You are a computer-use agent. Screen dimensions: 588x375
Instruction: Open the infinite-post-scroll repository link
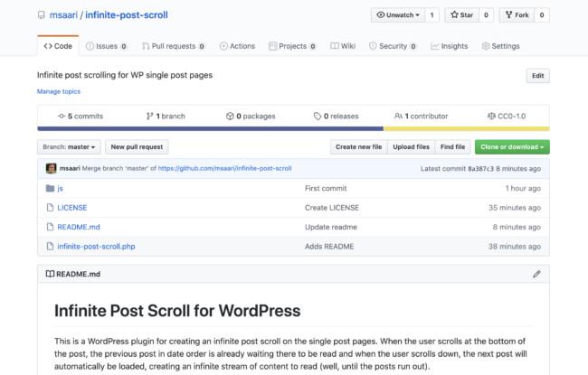pos(127,15)
